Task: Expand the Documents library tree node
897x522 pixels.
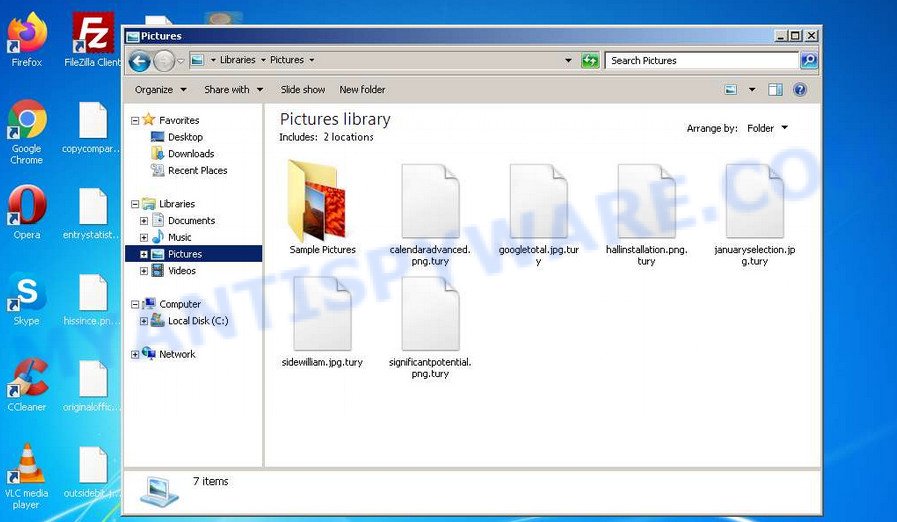Action: tap(144, 221)
